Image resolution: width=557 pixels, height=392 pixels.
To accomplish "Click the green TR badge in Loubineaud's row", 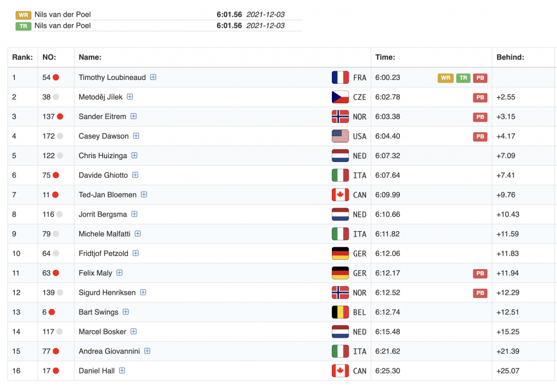I will (x=463, y=78).
